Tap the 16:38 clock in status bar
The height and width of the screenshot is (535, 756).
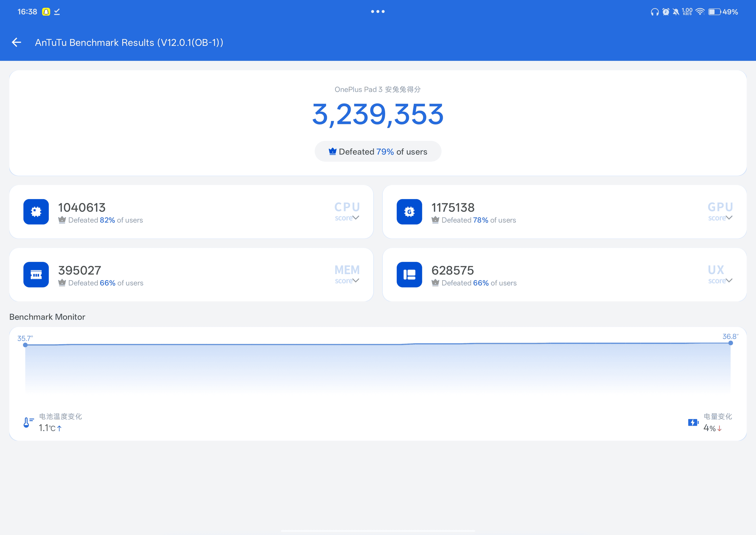point(27,12)
